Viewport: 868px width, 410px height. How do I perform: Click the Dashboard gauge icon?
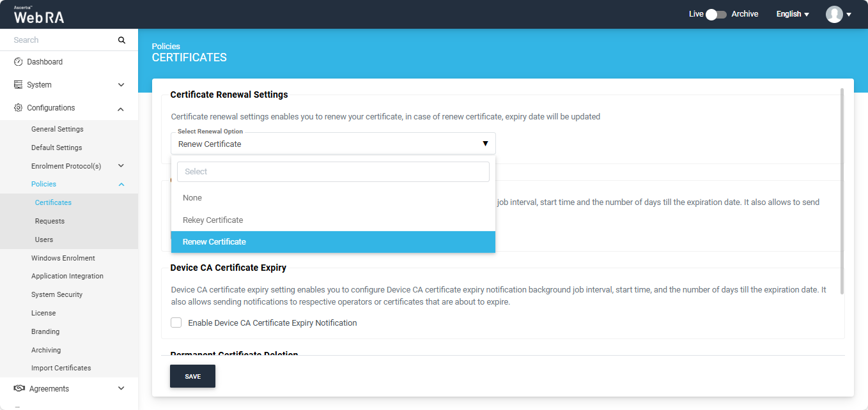[18, 62]
